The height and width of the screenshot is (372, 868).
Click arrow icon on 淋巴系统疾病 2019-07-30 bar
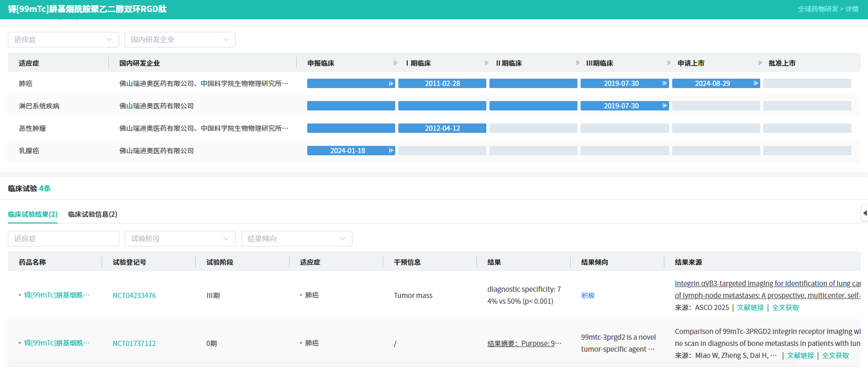click(x=664, y=106)
